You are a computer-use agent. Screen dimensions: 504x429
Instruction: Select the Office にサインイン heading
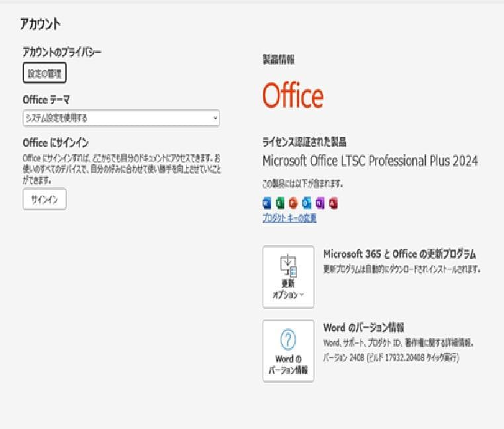[56, 142]
